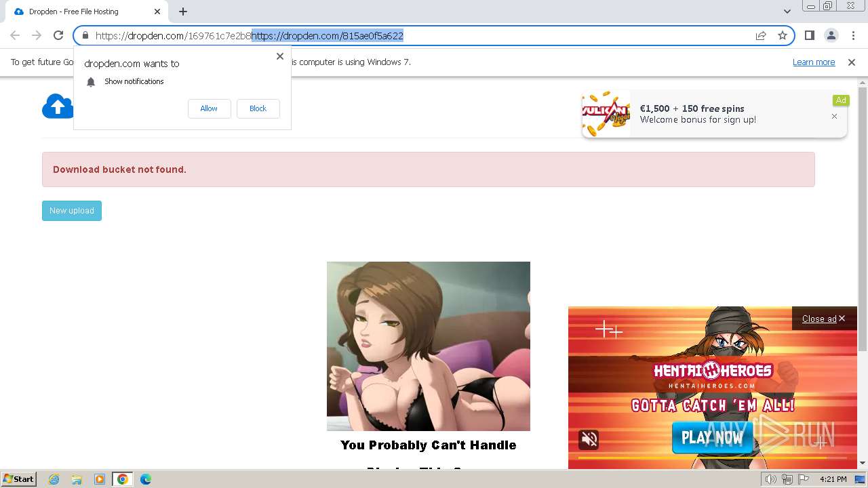Click the New upload button

click(x=72, y=211)
